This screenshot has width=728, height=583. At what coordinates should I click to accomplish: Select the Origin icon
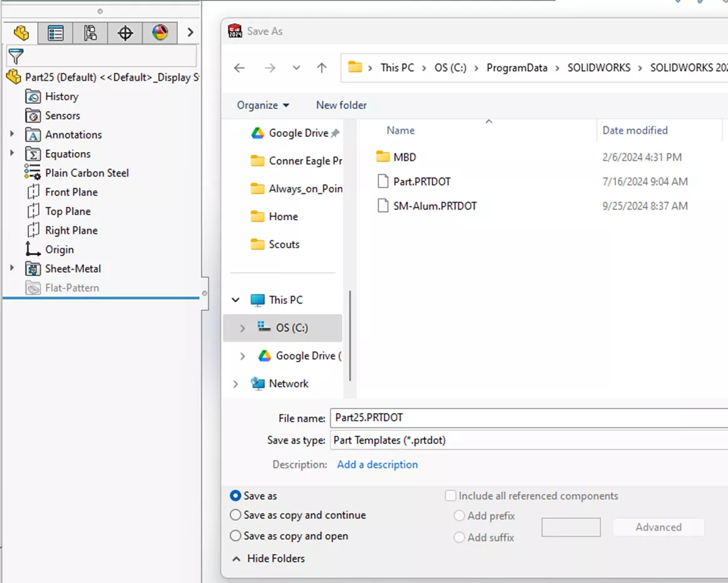pyautogui.click(x=33, y=249)
